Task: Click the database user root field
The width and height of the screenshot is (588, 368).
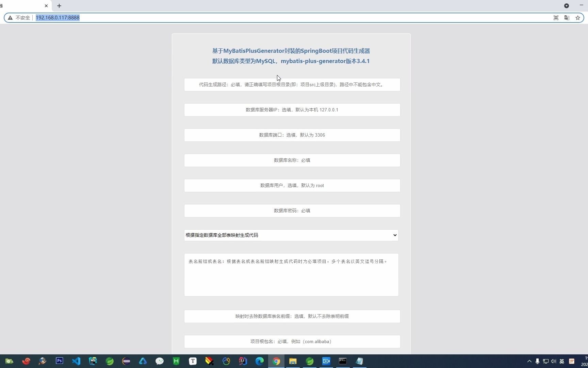Action: [x=292, y=185]
